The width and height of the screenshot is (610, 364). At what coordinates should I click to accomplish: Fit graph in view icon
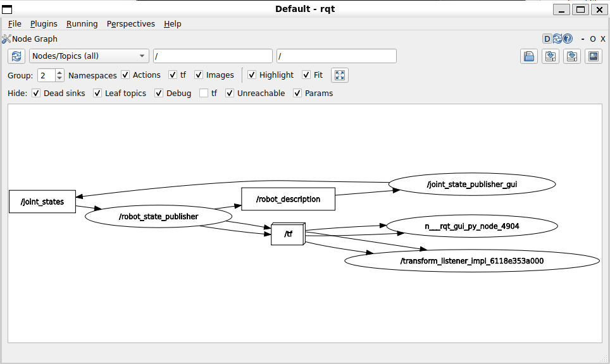tap(340, 75)
